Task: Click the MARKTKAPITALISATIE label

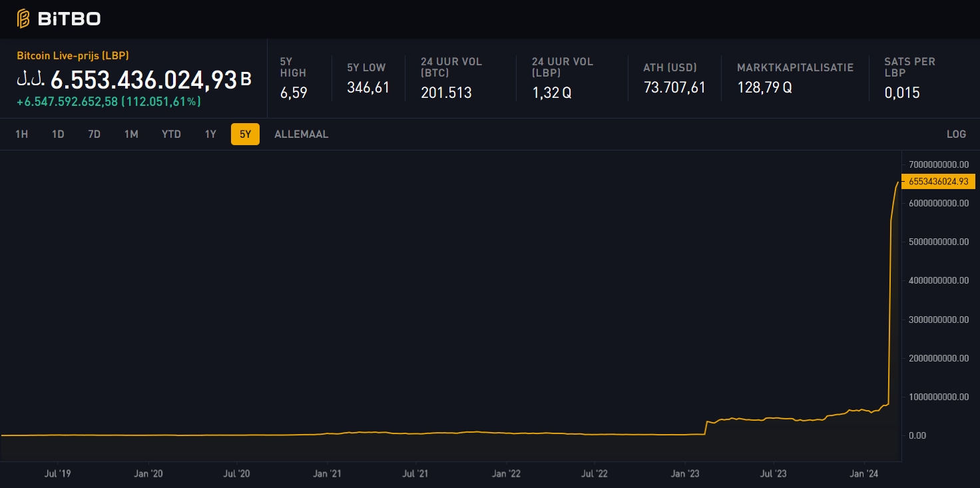Action: 795,67
